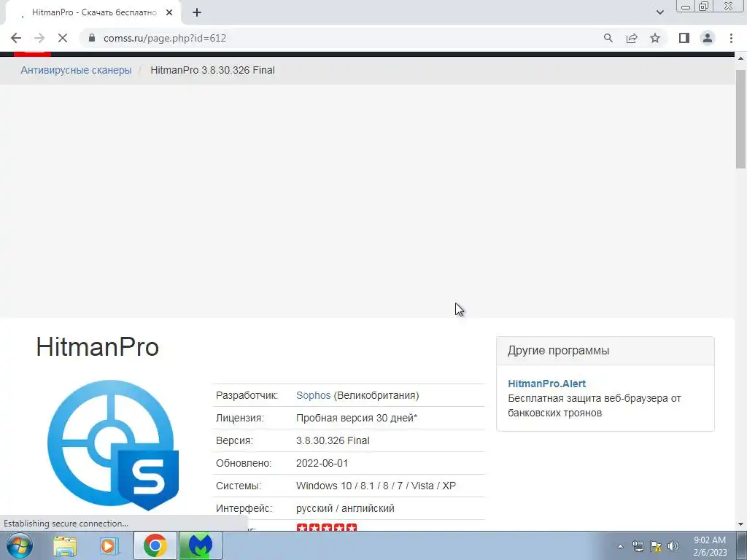Select the HitmanPro browser tab
747x560 pixels.
[92, 13]
